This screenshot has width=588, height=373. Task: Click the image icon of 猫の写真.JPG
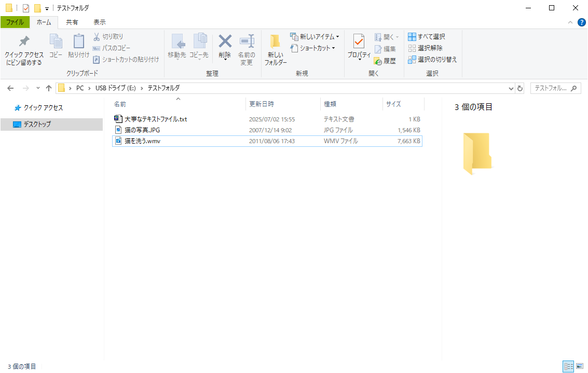[118, 130]
